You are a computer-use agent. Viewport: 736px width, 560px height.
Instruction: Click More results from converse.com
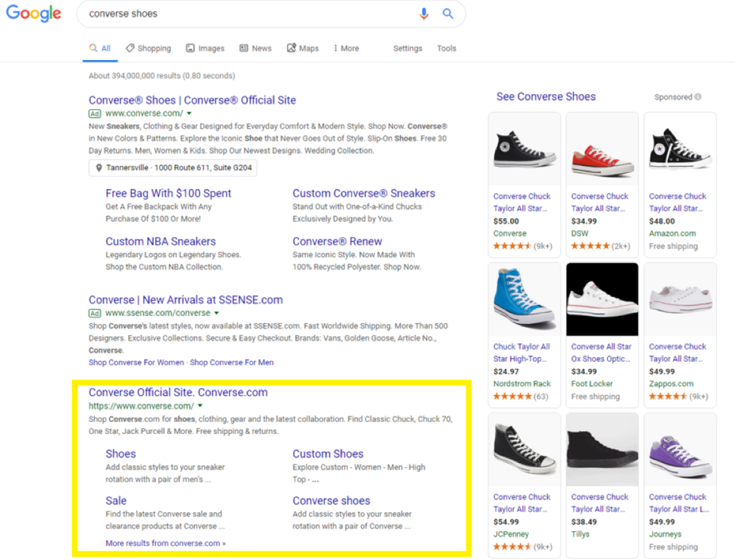(166, 543)
